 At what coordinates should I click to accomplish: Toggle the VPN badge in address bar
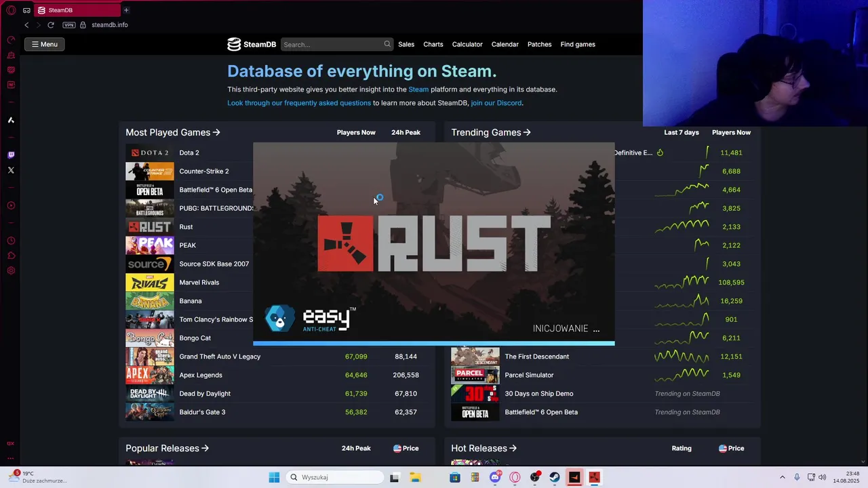(x=68, y=25)
